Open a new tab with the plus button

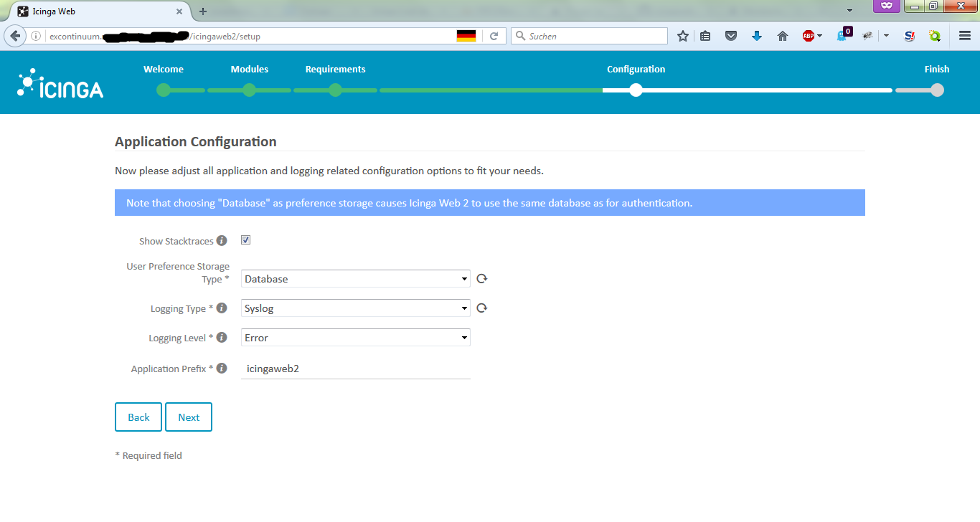pyautogui.click(x=203, y=11)
